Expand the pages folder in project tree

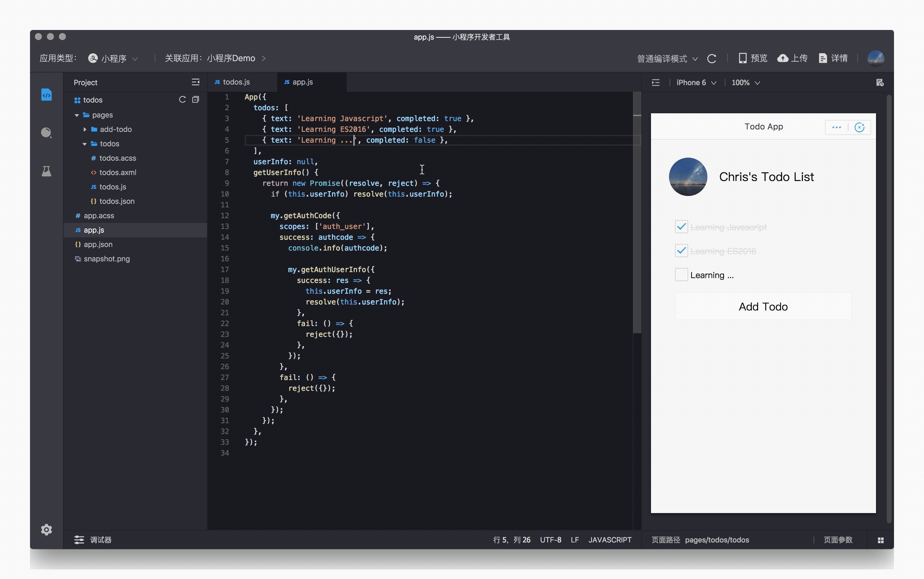point(79,114)
